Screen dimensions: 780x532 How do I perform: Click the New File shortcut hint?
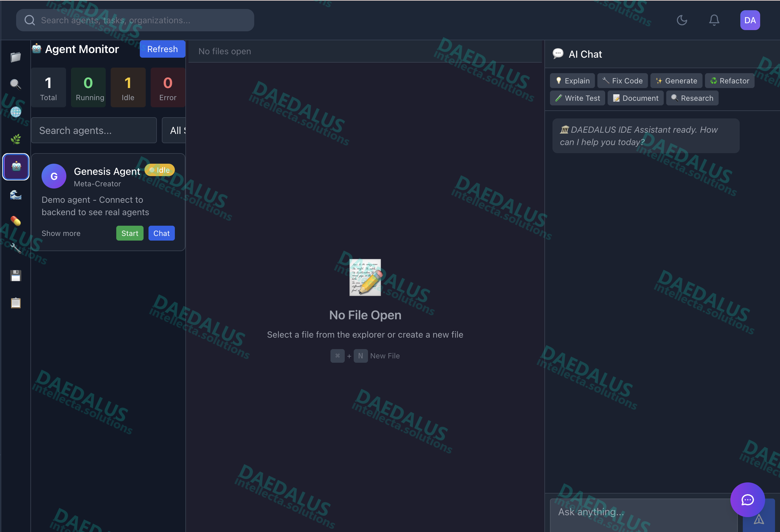[385, 356]
